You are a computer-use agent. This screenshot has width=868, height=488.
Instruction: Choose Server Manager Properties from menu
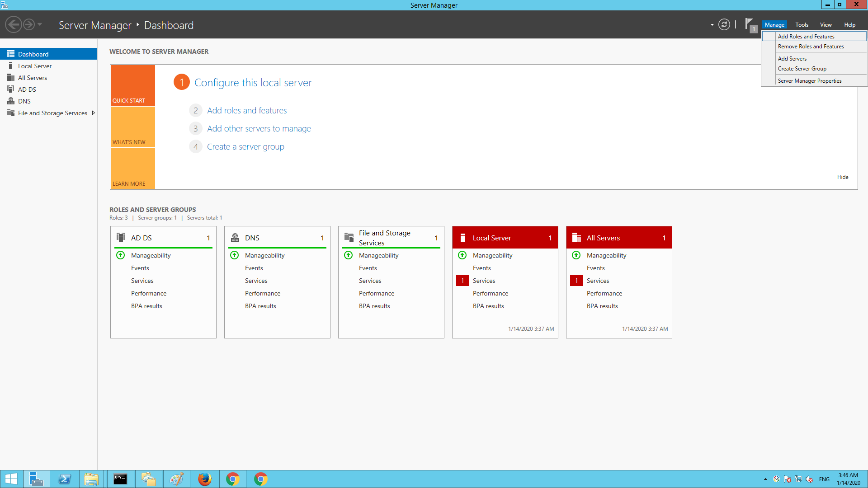(809, 81)
